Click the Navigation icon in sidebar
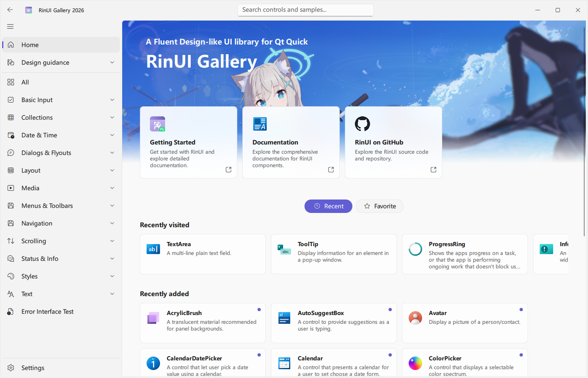This screenshot has height=378, width=588. tap(11, 223)
